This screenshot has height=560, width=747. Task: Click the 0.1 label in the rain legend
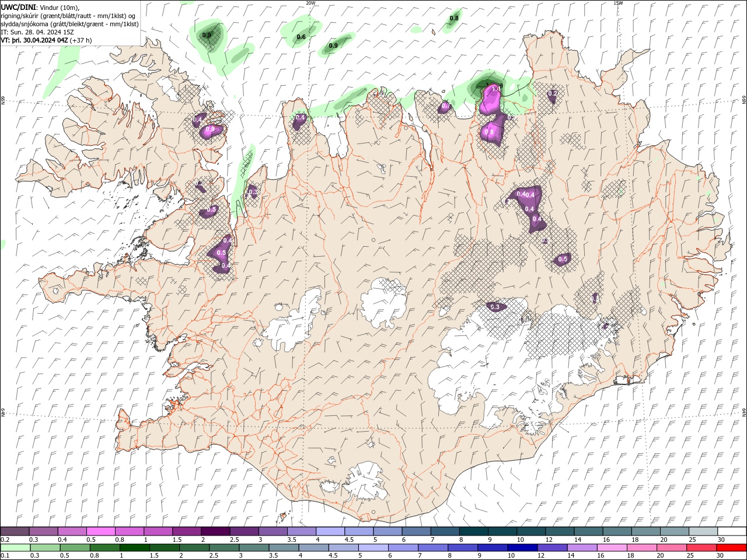[x=4, y=556]
